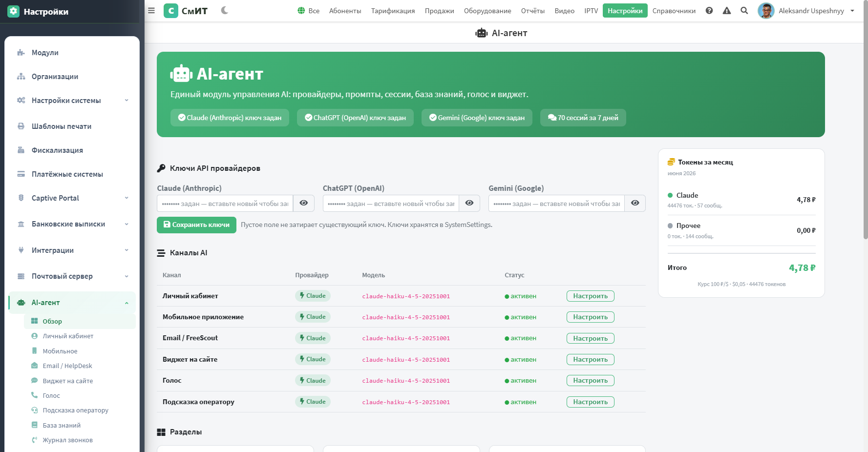This screenshot has width=868, height=452.
Task: Click the Claude (Anthropic) key input field
Action: [225, 204]
